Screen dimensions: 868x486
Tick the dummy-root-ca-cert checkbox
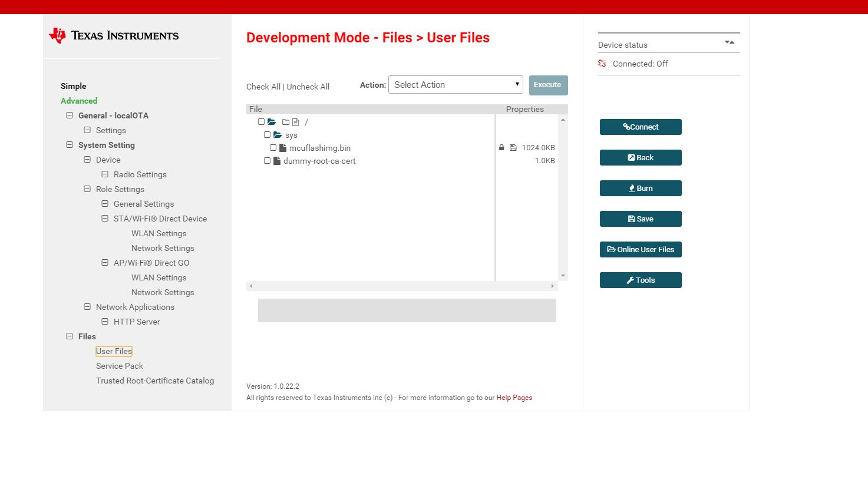268,161
